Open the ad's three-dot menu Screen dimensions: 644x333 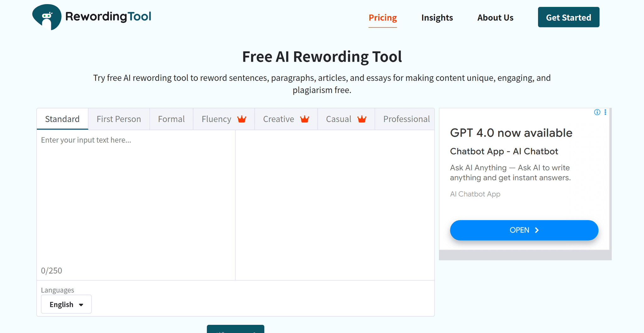(605, 112)
